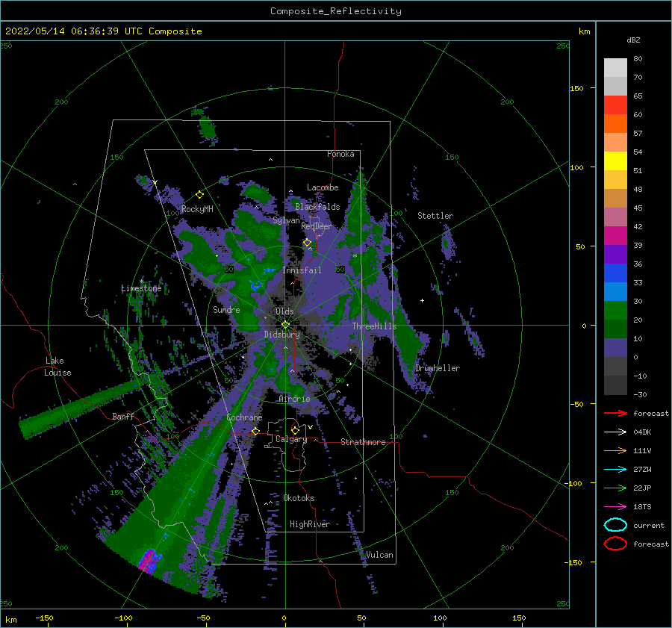Screen dimensions: 672x628
Task: Click the red forecast arrow in legend
Action: pyautogui.click(x=615, y=413)
